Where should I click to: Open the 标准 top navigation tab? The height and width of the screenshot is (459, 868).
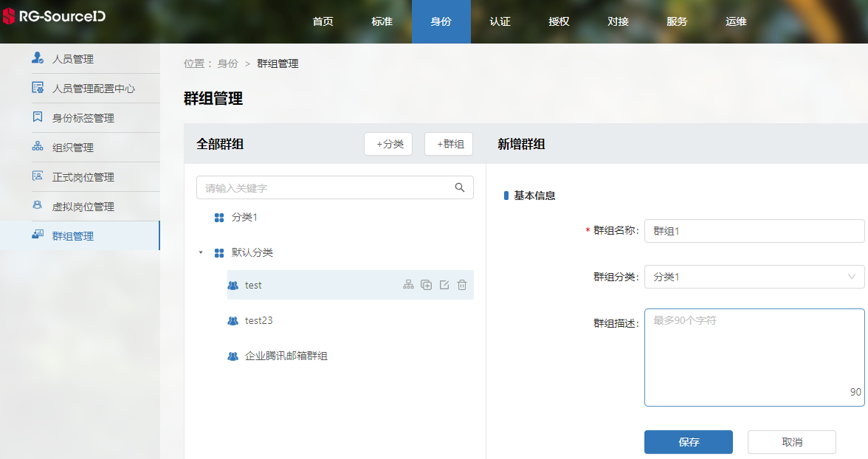[382, 21]
